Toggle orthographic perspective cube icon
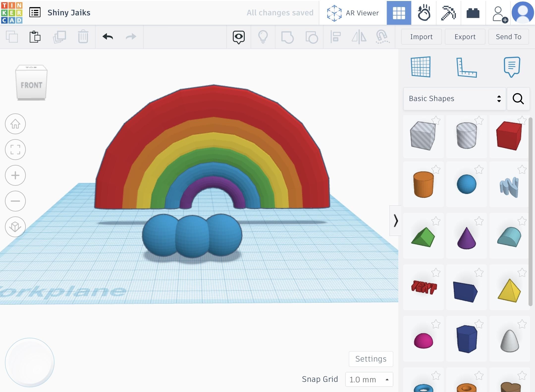535x392 pixels. pos(15,227)
